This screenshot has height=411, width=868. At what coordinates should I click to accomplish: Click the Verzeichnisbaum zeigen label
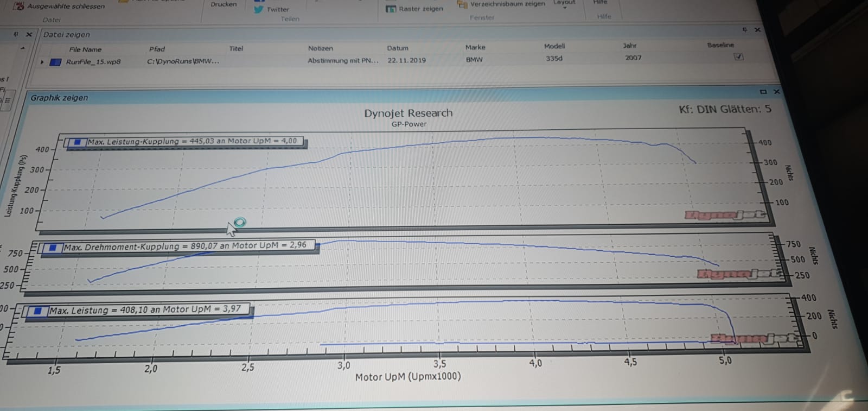click(x=508, y=4)
